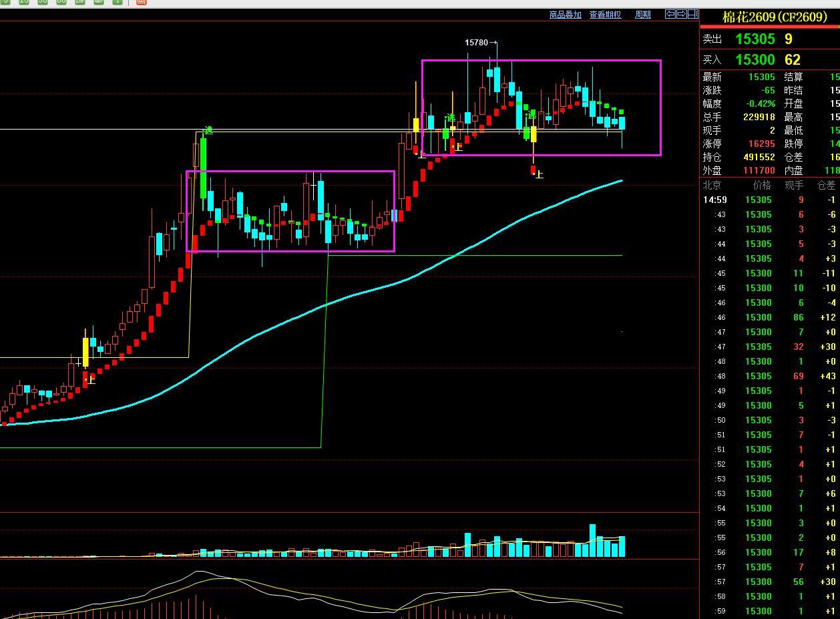Click the 结算 label
Image resolution: width=840 pixels, height=619 pixels.
(793, 77)
